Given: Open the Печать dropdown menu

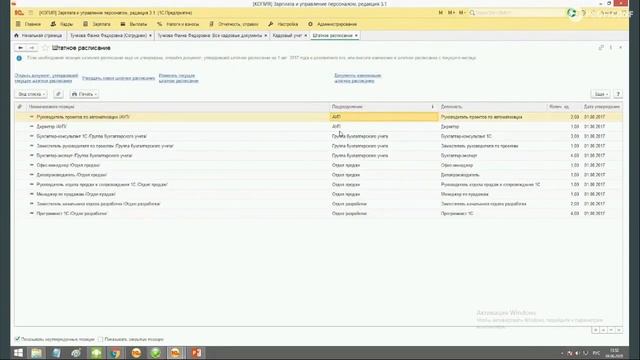Looking at the screenshot, I should click(x=84, y=94).
